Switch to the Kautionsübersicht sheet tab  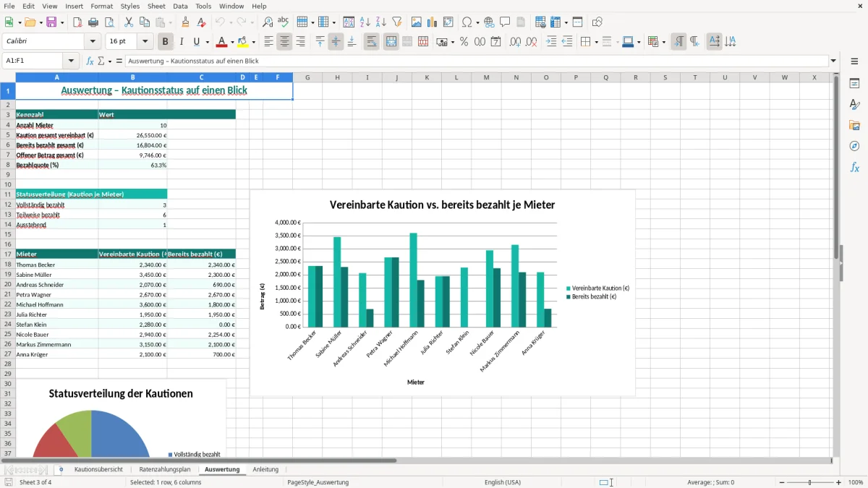click(x=98, y=469)
